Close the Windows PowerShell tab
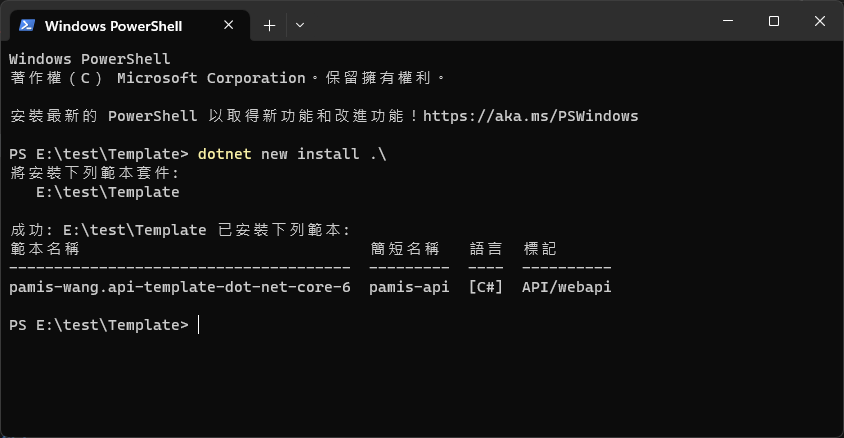 point(228,25)
